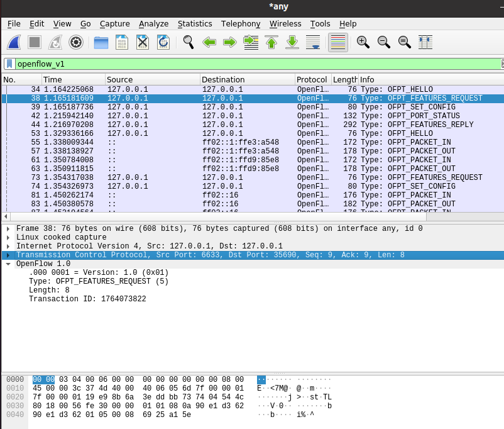Screen dimensions: 504x429
Task: Select the Version: 1.0 (0x01) line
Action: (x=99, y=272)
